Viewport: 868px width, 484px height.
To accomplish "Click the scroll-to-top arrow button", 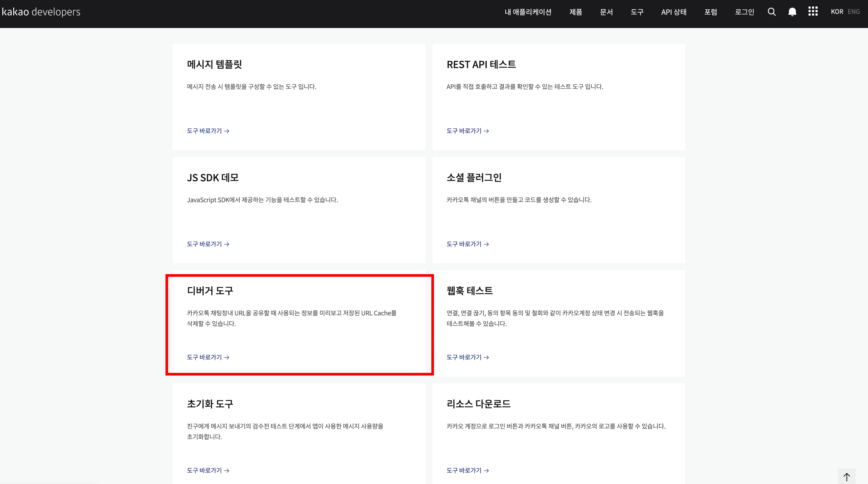I will pos(847,477).
